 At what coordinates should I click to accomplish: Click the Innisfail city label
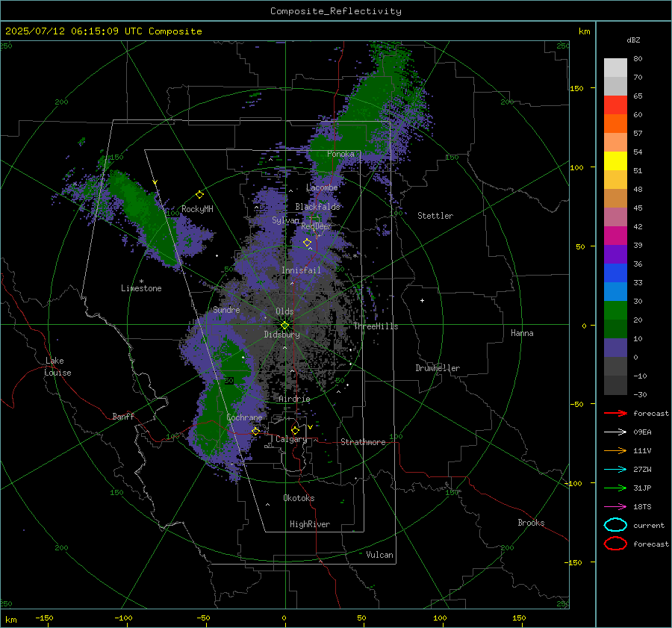coord(301,270)
